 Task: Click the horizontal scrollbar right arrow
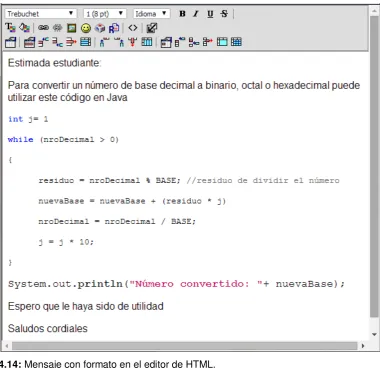363,346
